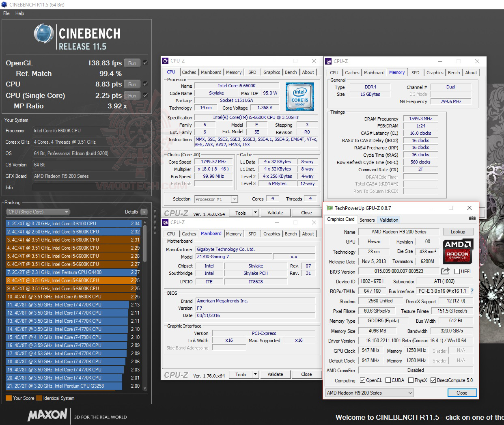
Task: Switch to Caches tab in CPU-Z CPU window
Action: pyautogui.click(x=189, y=72)
